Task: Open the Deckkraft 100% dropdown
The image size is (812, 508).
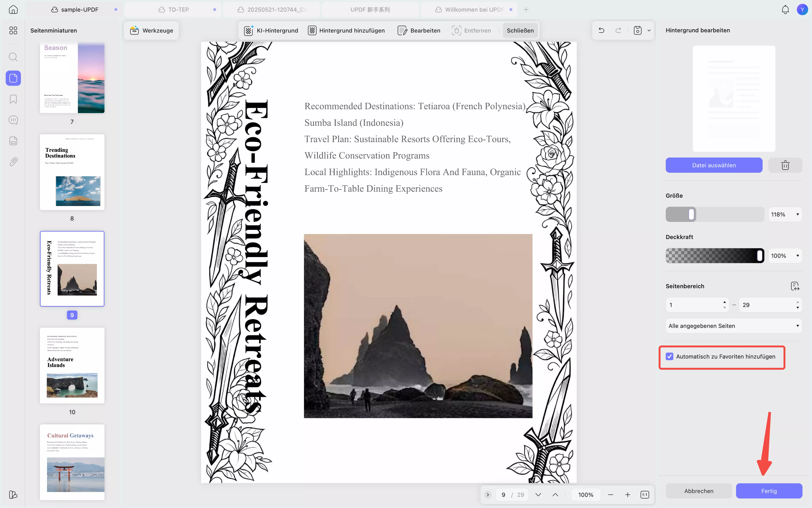Action: (785, 256)
